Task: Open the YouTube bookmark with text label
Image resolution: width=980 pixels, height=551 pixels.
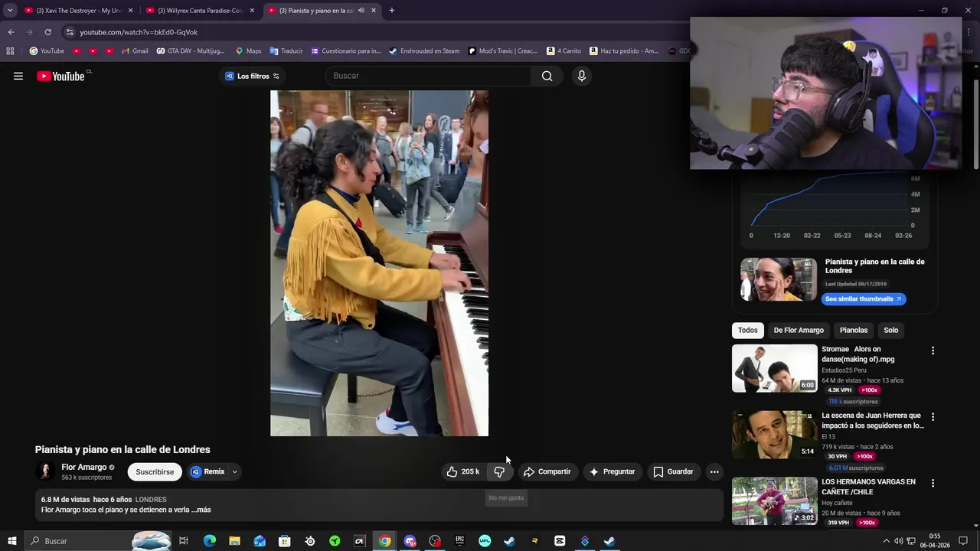Action: click(x=47, y=51)
